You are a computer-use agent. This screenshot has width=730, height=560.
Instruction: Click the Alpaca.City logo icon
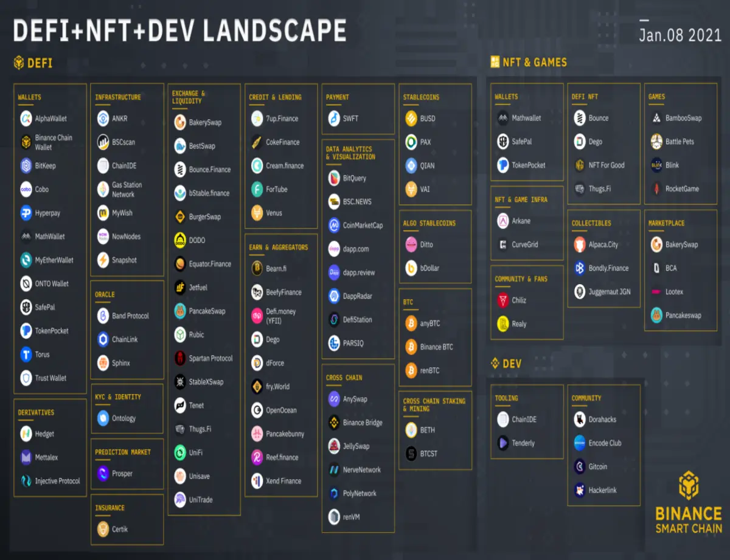pos(580,244)
